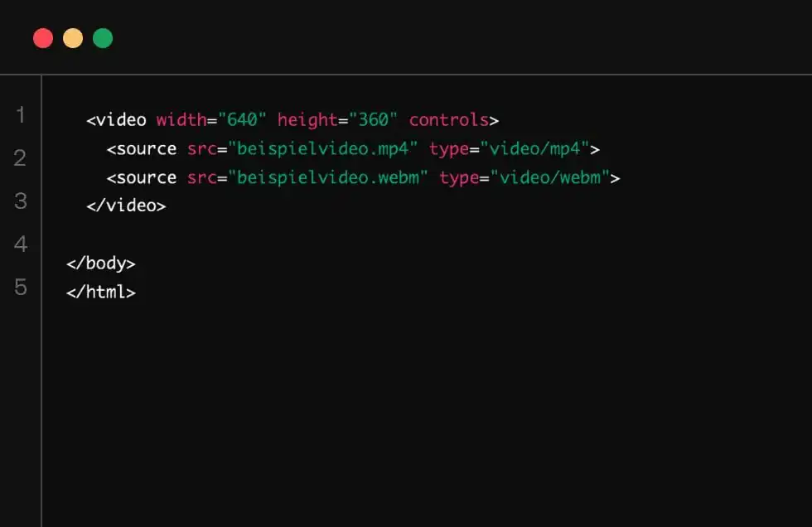The image size is (812, 527).
Task: Click the width attribute name
Action: point(181,119)
